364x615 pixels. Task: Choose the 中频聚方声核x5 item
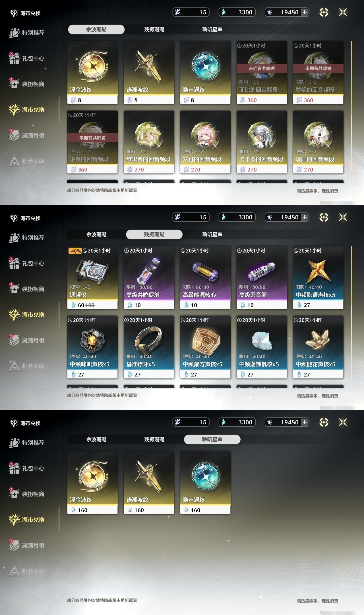click(x=205, y=347)
